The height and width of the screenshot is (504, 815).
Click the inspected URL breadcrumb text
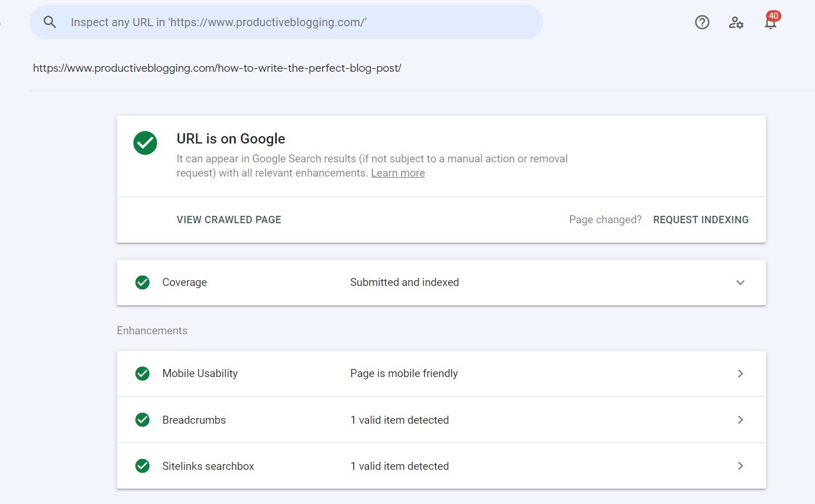(217, 68)
